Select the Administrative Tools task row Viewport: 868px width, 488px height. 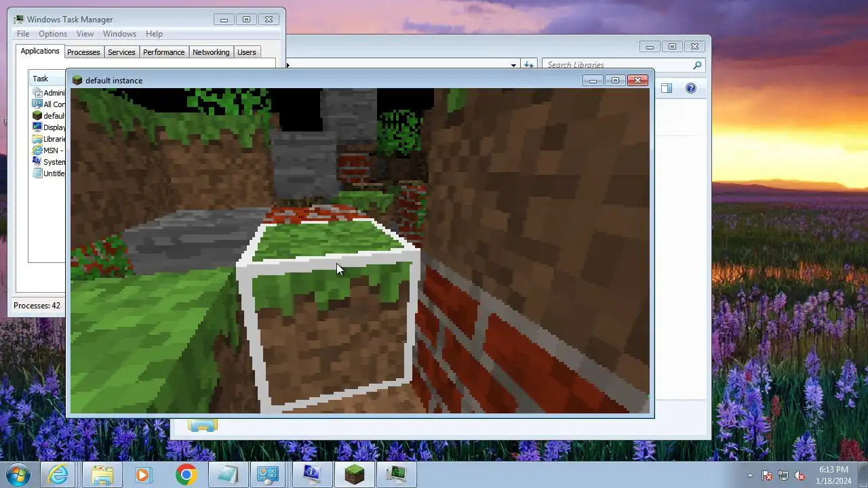tap(49, 93)
